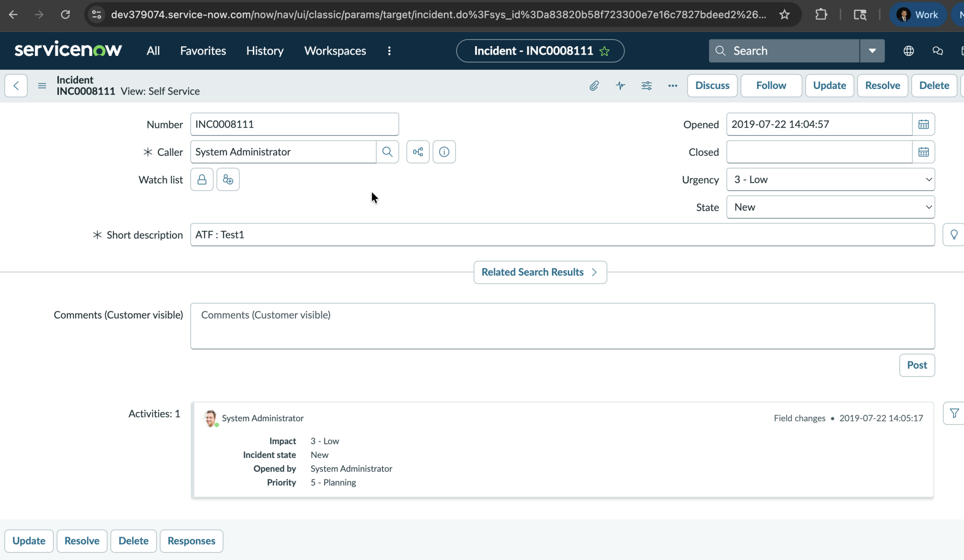Open the personalize form sliders icon
This screenshot has height=560, width=964.
(647, 86)
